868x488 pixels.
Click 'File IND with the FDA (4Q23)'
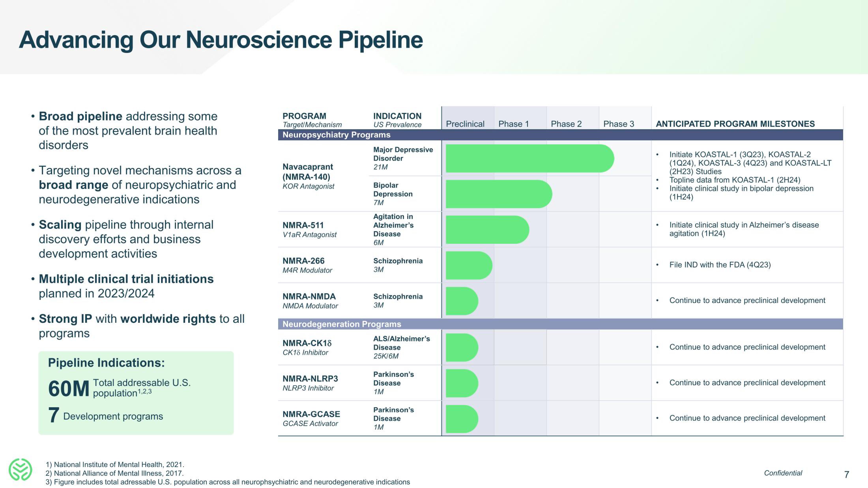(720, 265)
